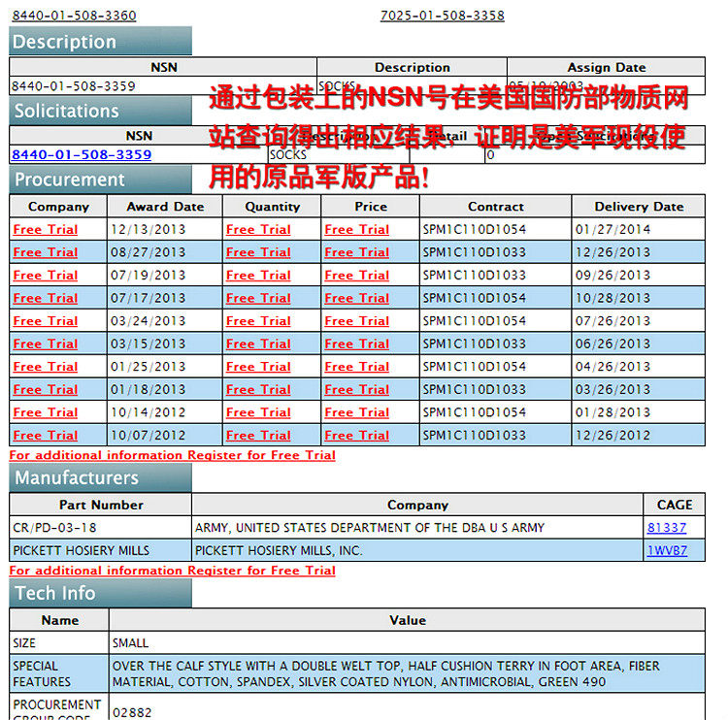Click the Price column header
Screen dimensions: 728x720
click(x=371, y=207)
